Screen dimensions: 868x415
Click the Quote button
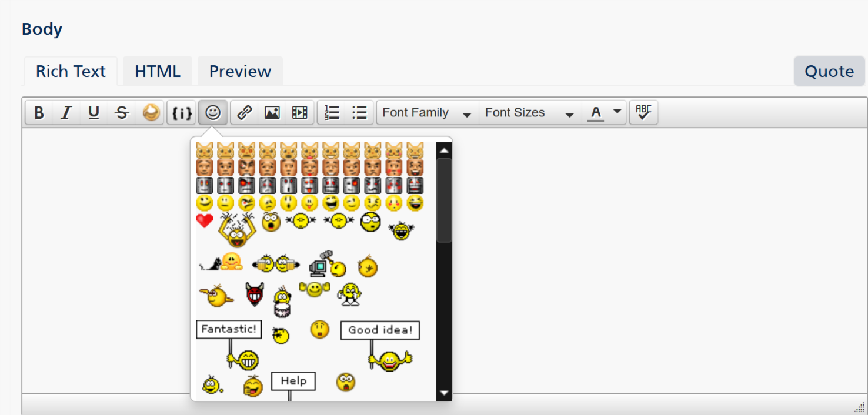pos(829,72)
